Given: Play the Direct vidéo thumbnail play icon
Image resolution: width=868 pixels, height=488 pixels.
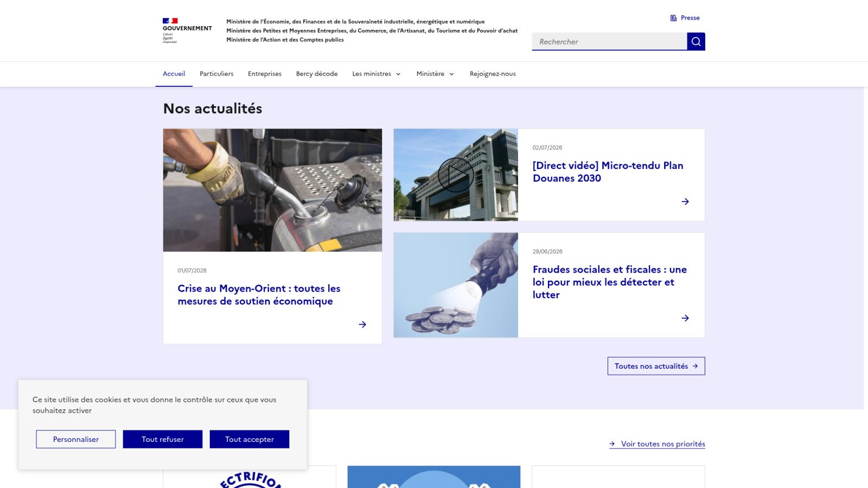Looking at the screenshot, I should (x=456, y=175).
